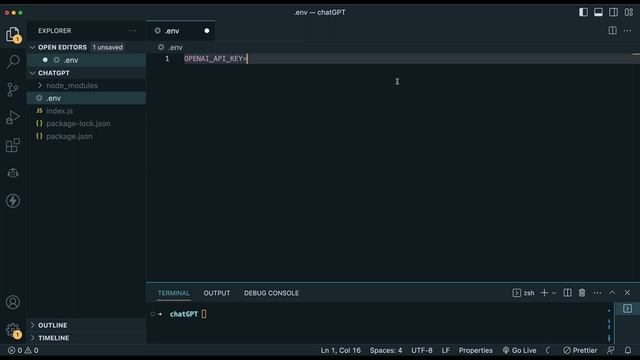Viewport: 640px width, 360px height.
Task: Switch to the Output panel tab
Action: tap(217, 293)
